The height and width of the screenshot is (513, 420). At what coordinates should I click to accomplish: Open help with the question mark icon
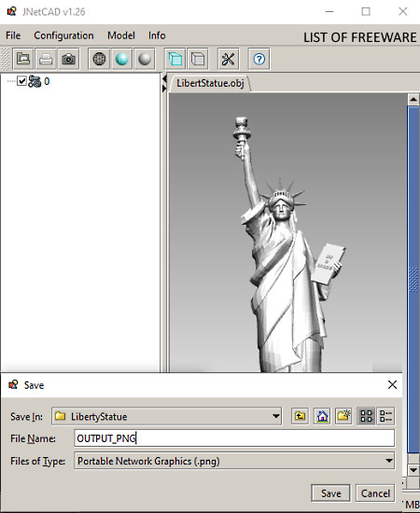tap(259, 59)
